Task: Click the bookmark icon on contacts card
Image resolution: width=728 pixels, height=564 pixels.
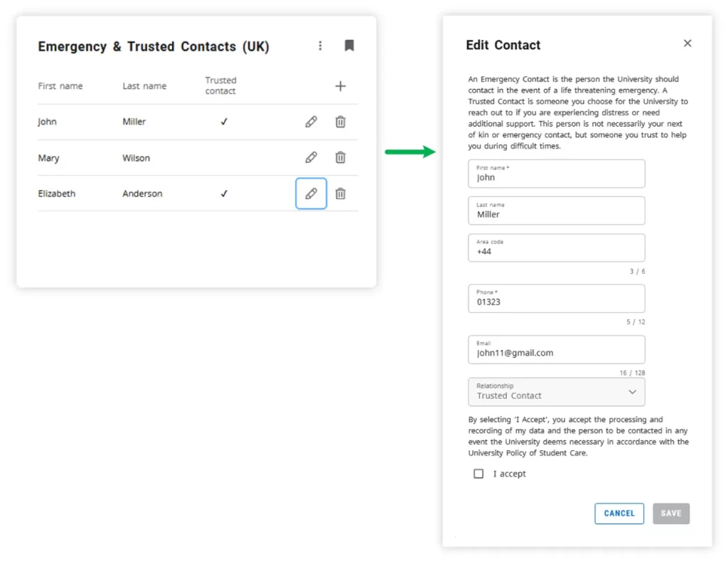Action: [x=349, y=46]
